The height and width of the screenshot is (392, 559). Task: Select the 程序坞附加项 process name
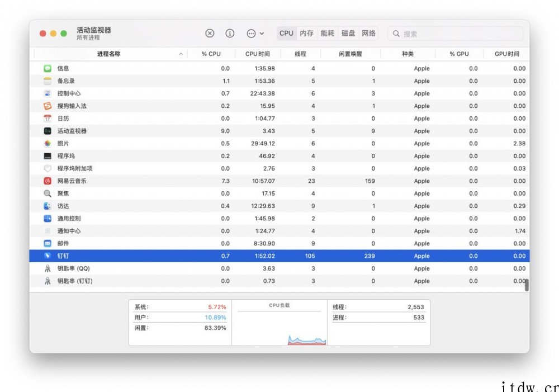tap(75, 168)
